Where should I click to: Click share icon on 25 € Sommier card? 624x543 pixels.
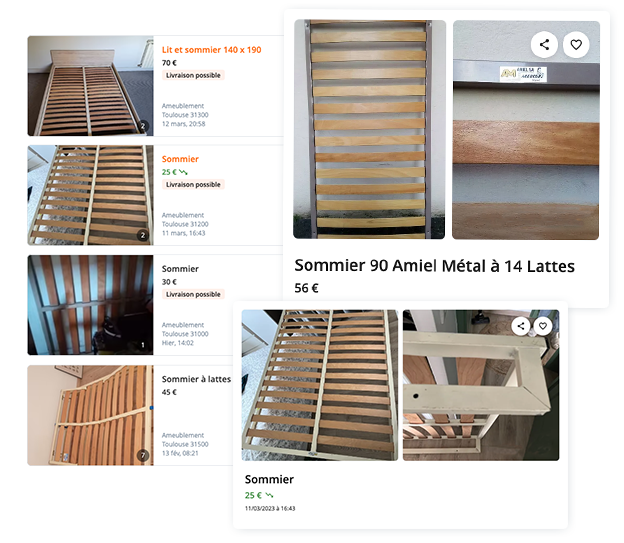click(521, 326)
